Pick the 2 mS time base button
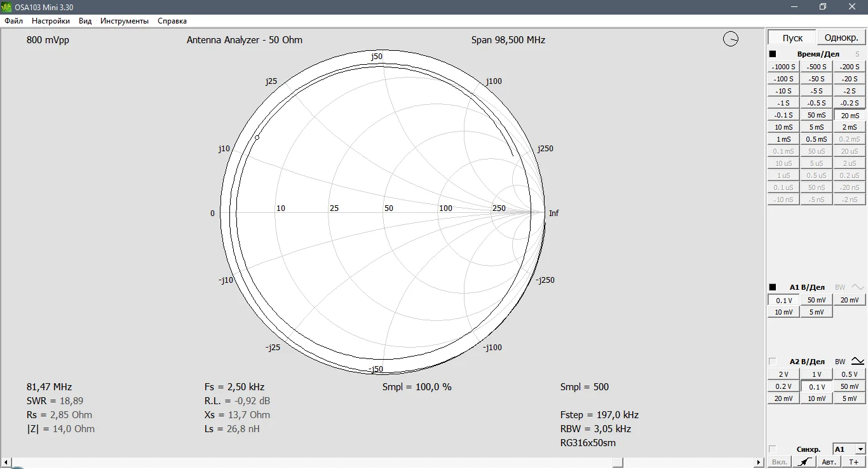 click(850, 127)
